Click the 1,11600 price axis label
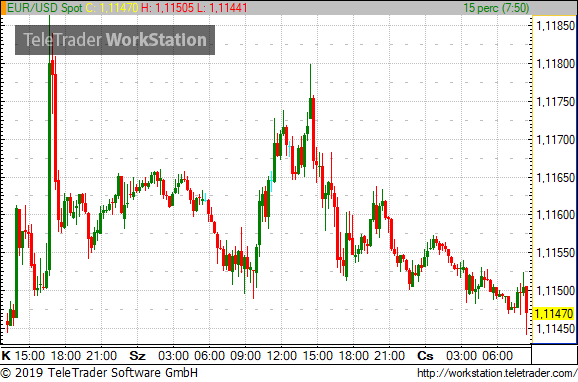 [556, 215]
